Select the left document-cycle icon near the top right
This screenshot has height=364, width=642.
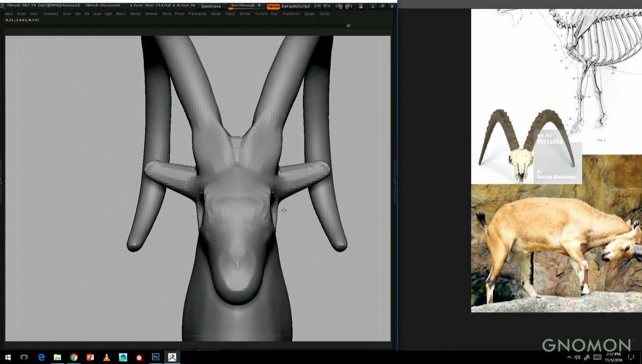(339, 6)
